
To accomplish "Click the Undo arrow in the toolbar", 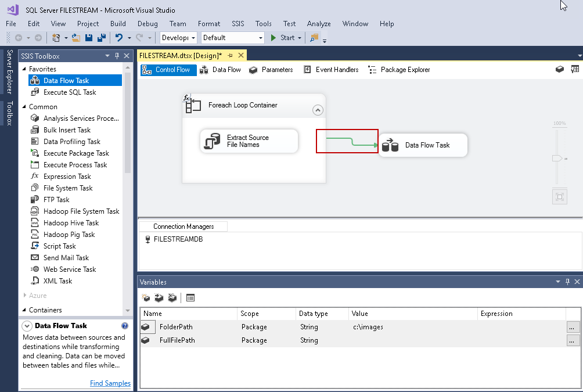I will click(118, 38).
